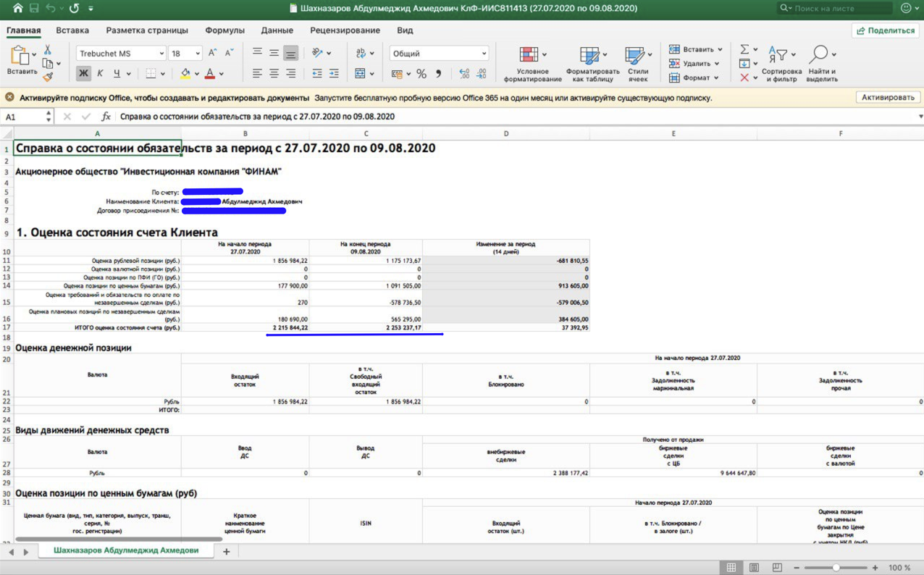
Task: Click the fx insert function icon
Action: (106, 116)
